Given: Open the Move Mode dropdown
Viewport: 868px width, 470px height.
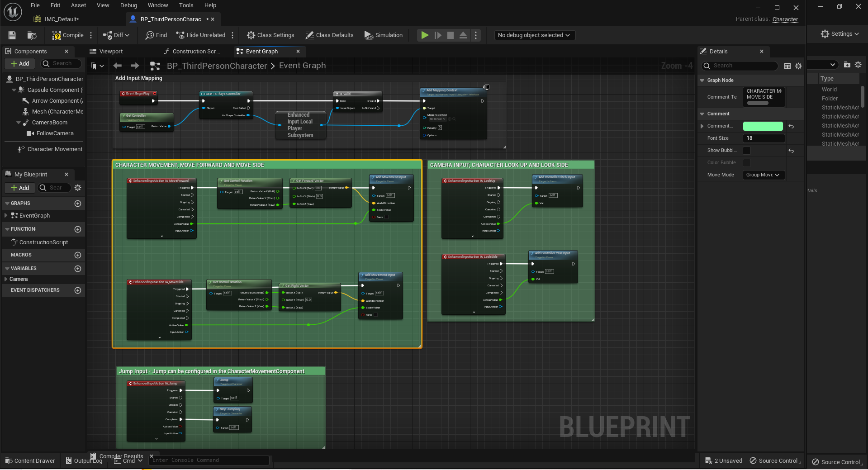Looking at the screenshot, I should (x=763, y=175).
